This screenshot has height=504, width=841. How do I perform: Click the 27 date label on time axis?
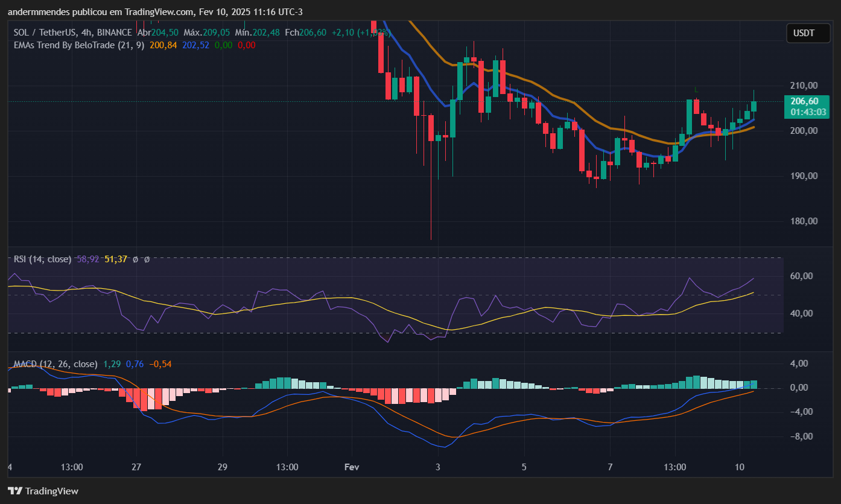136,467
